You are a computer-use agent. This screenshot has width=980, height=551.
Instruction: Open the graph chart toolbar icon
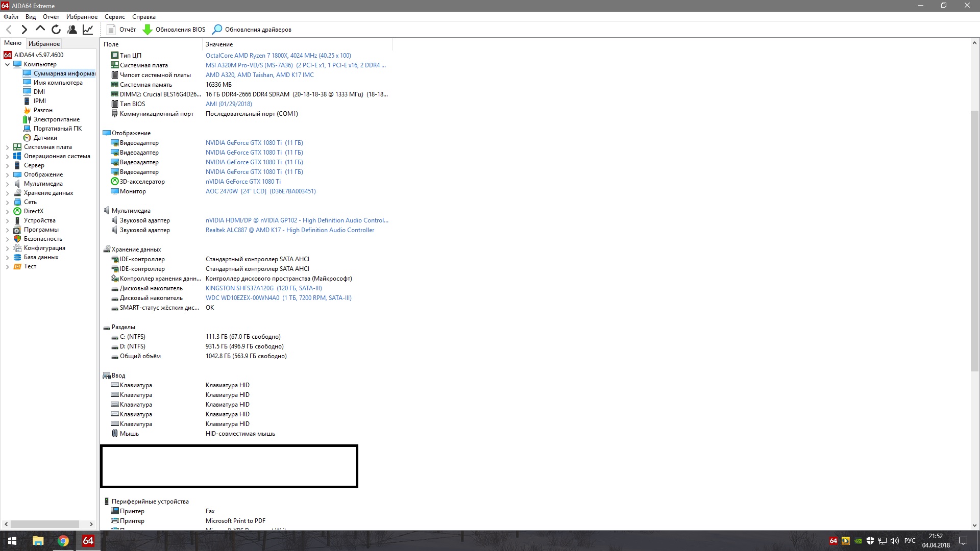(x=88, y=30)
